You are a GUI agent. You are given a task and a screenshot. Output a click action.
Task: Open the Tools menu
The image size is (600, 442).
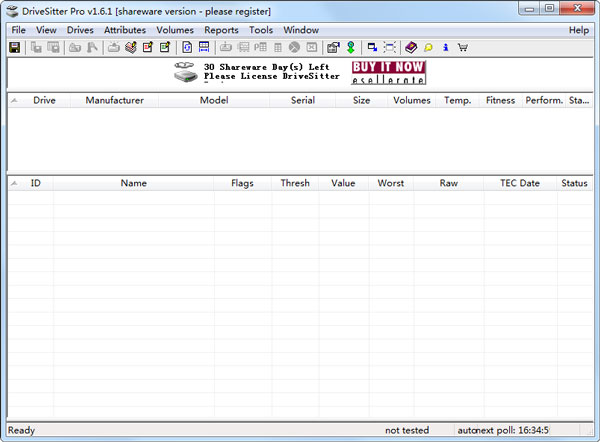coord(261,30)
